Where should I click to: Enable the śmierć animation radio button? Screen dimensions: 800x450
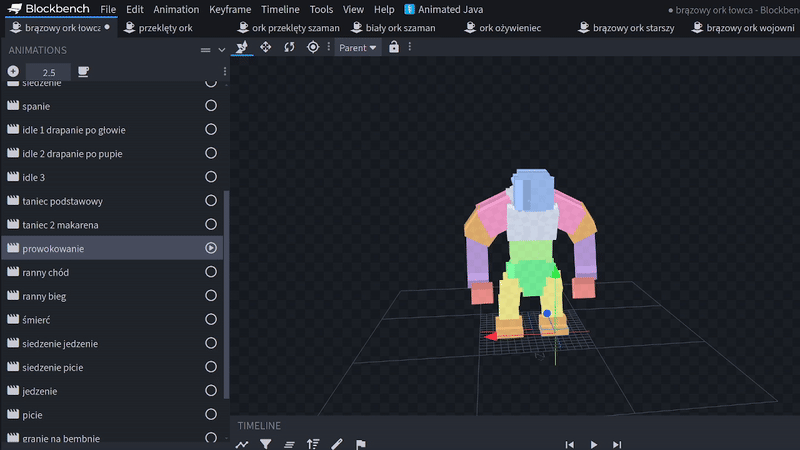(211, 320)
